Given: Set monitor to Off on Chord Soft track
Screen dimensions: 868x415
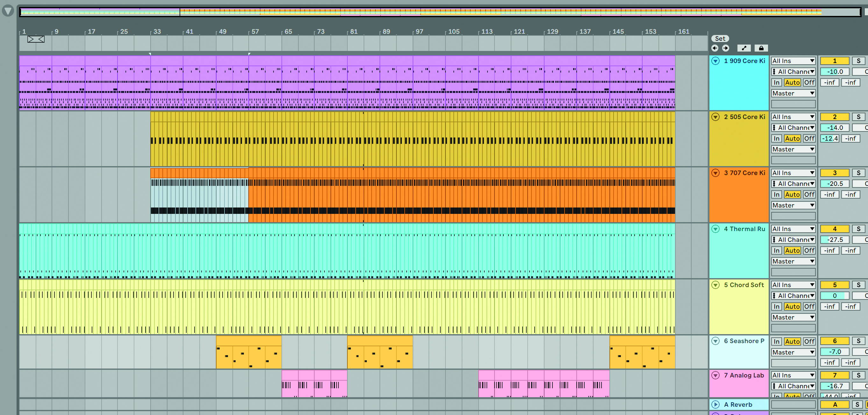Looking at the screenshot, I should [x=809, y=306].
